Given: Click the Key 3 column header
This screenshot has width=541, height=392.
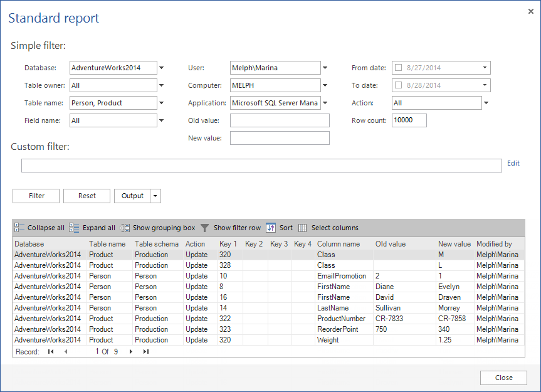Looking at the screenshot, I should (x=280, y=244).
